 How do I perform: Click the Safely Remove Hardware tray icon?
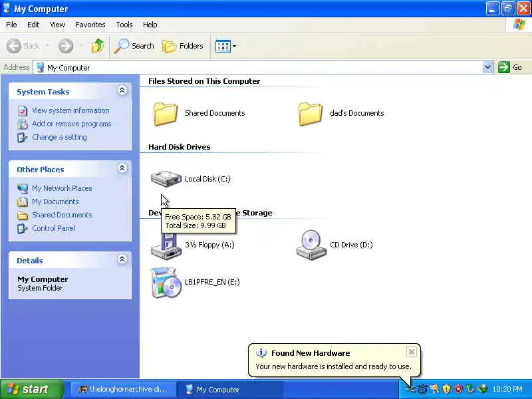[x=470, y=389]
